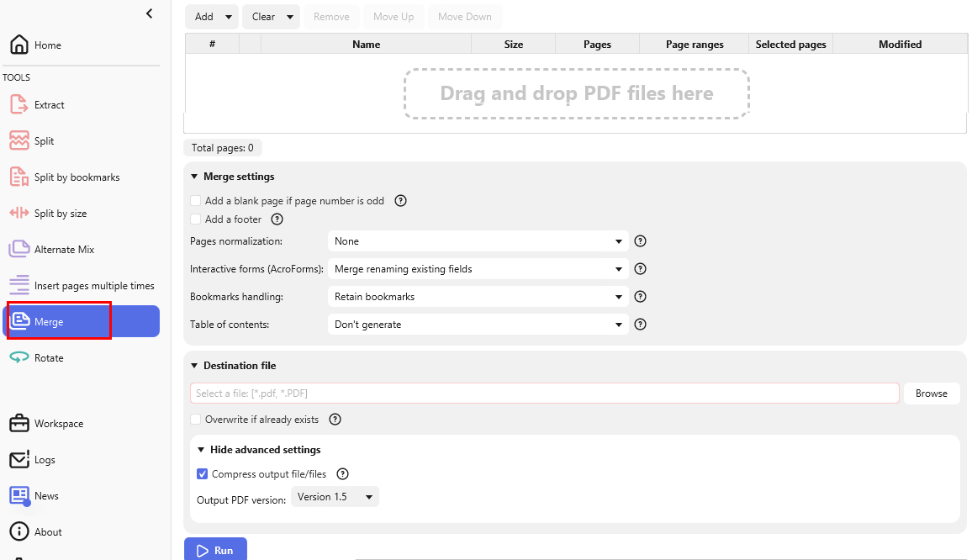This screenshot has height=560, width=972.
Task: Open the Pages normalization dropdown
Action: (x=478, y=241)
